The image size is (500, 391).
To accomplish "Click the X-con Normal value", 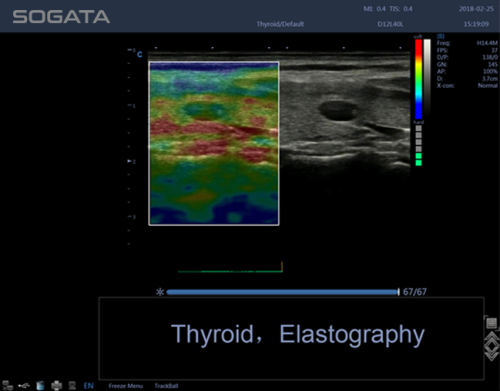I will tap(488, 86).
